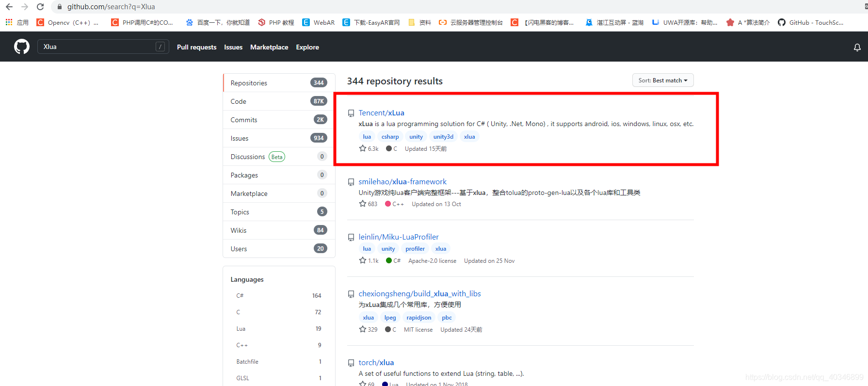Image resolution: width=868 pixels, height=386 pixels.
Task: Open the UWA开源库 bookmark
Action: coord(685,22)
